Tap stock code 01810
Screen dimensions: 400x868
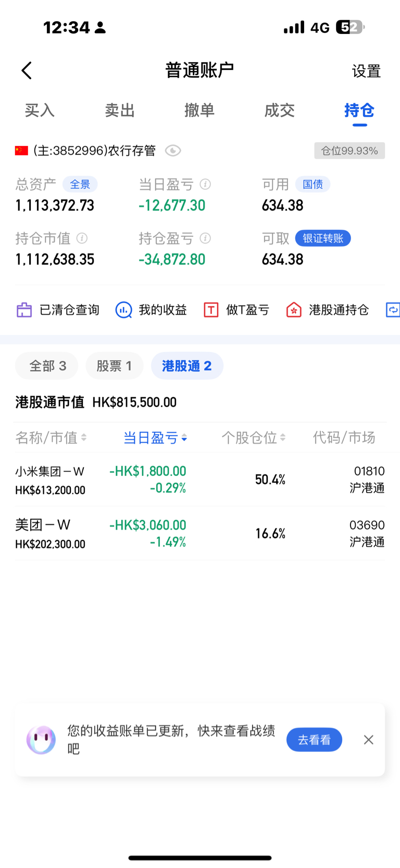pyautogui.click(x=369, y=471)
